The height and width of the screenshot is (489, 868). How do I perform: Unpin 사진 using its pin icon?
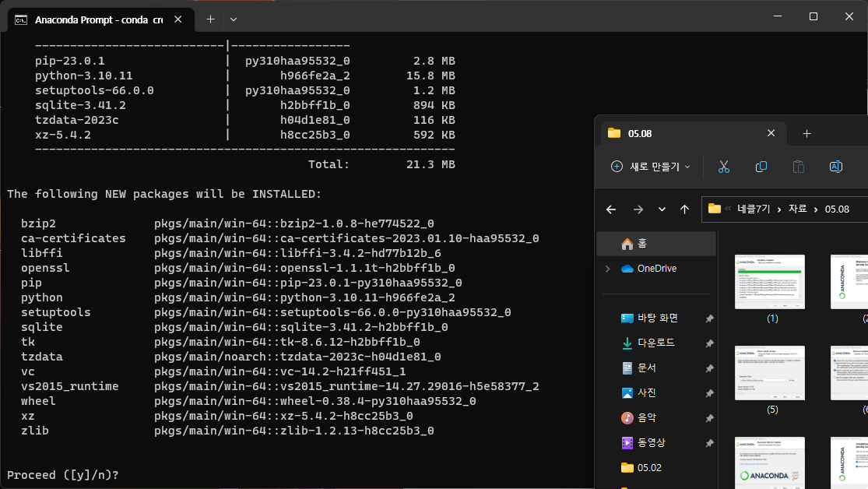(x=709, y=393)
